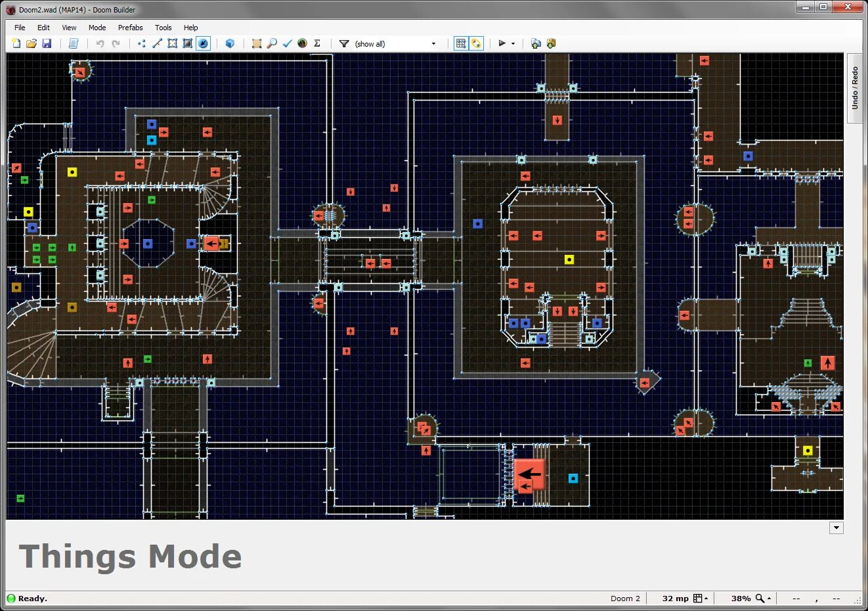The height and width of the screenshot is (611, 868).
Task: Create prefab from selection icon
Action: click(551, 43)
